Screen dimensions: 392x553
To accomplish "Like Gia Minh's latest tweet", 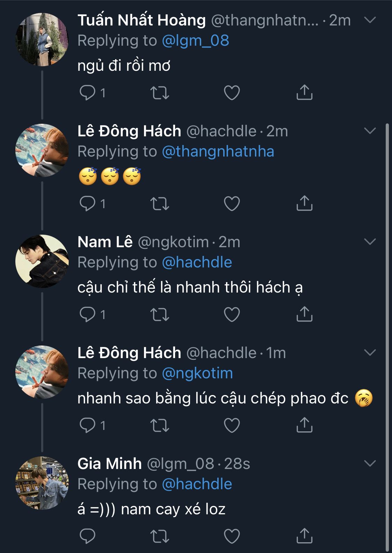I will pyautogui.click(x=232, y=536).
